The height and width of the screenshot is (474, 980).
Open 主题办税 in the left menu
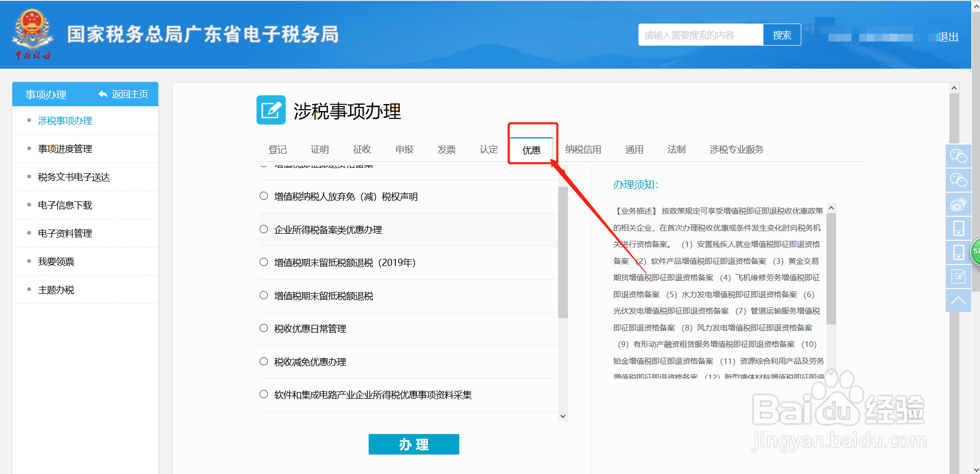point(56,290)
